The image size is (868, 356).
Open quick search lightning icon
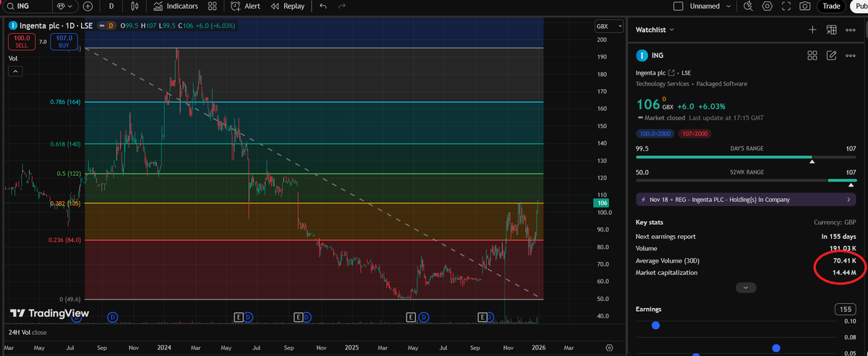[749, 6]
